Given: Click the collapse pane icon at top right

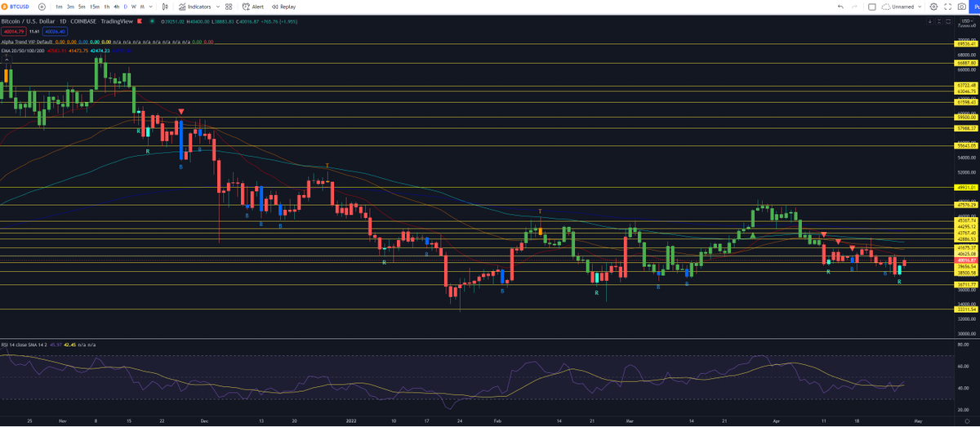Looking at the screenshot, I should pos(938,20).
